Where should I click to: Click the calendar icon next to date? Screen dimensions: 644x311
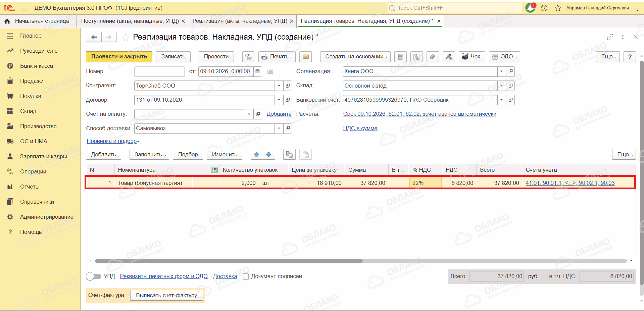[257, 71]
